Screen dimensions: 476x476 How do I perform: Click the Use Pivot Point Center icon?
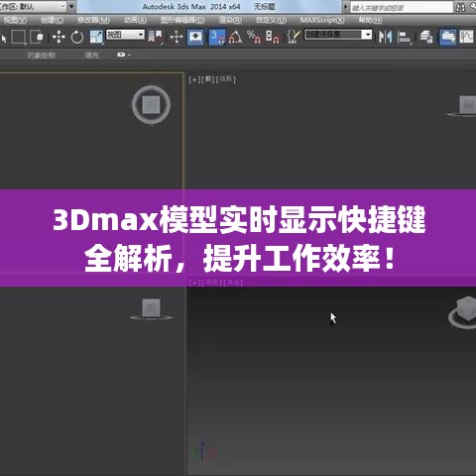pyautogui.click(x=156, y=37)
